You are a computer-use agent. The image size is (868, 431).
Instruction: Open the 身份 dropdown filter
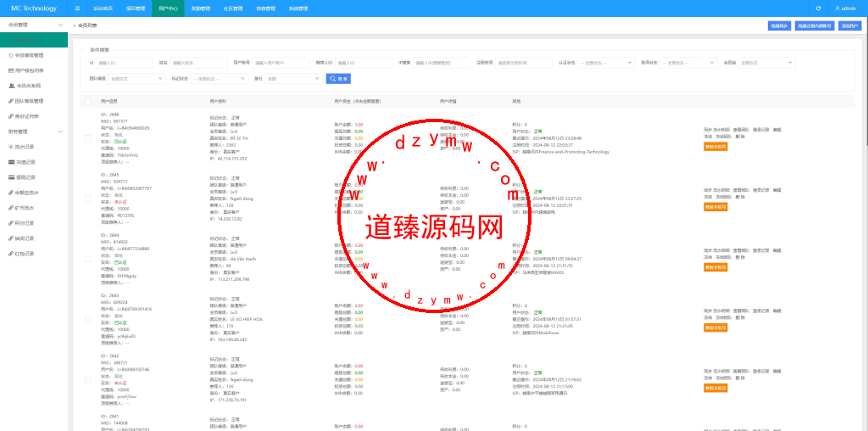(293, 79)
